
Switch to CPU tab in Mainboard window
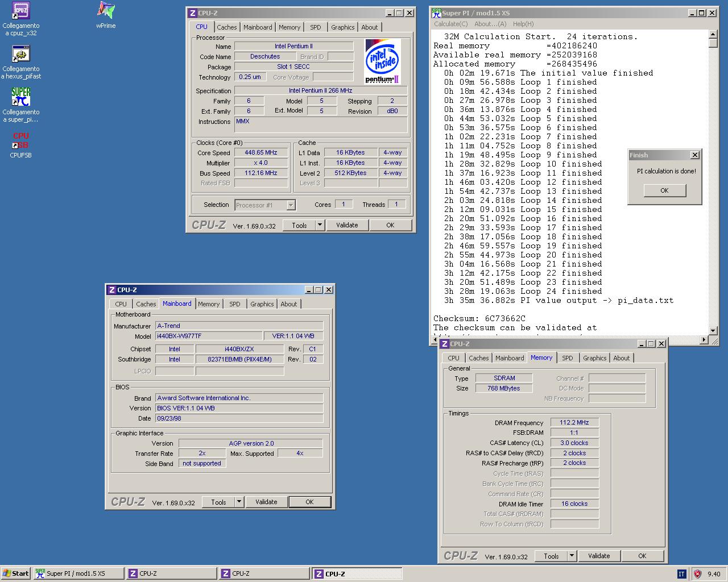pyautogui.click(x=121, y=304)
